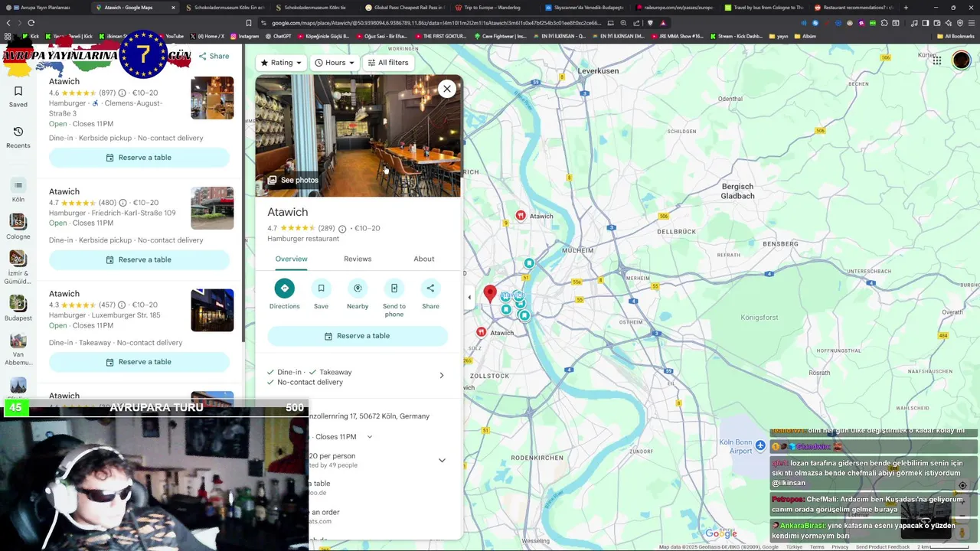Click Share link above results list
Image resolution: width=980 pixels, height=551 pixels.
pos(214,56)
